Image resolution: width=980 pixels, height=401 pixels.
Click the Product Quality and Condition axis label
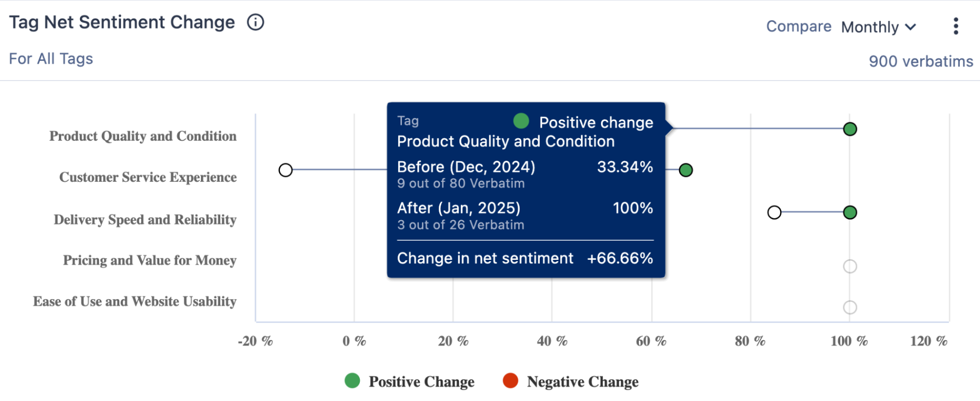142,136
